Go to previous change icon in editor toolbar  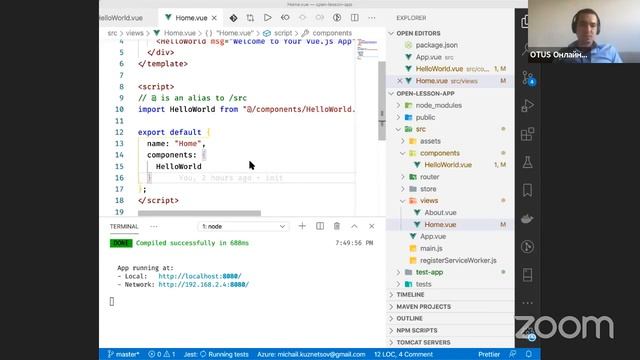(x=285, y=18)
